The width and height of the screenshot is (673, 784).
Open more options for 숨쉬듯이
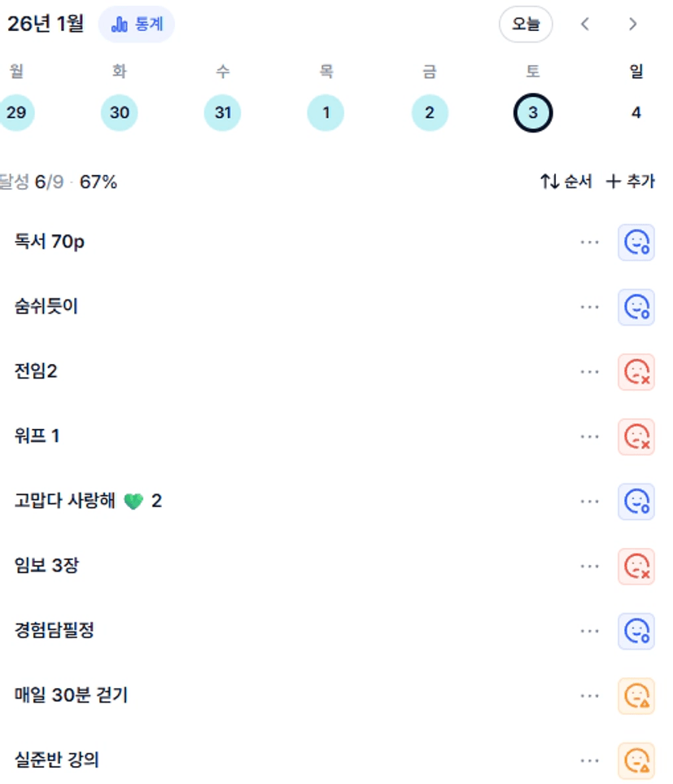tap(590, 307)
